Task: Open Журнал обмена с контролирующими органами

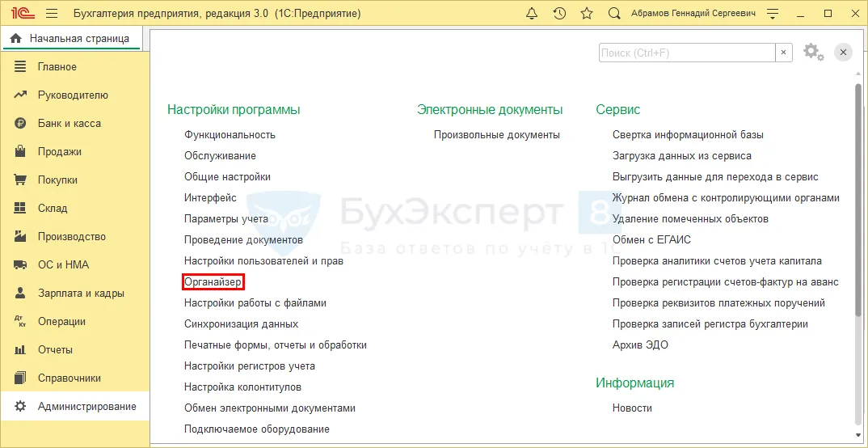Action: [727, 198]
